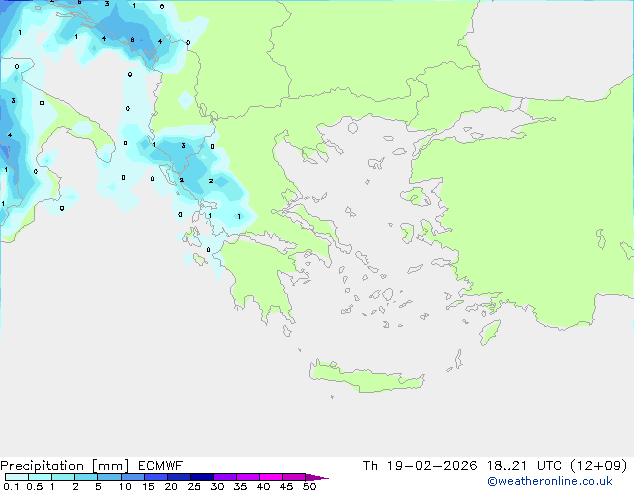The height and width of the screenshot is (490, 634).
Task: Select the 30–35 mm purple legend swatch
Action: pyautogui.click(x=225, y=477)
